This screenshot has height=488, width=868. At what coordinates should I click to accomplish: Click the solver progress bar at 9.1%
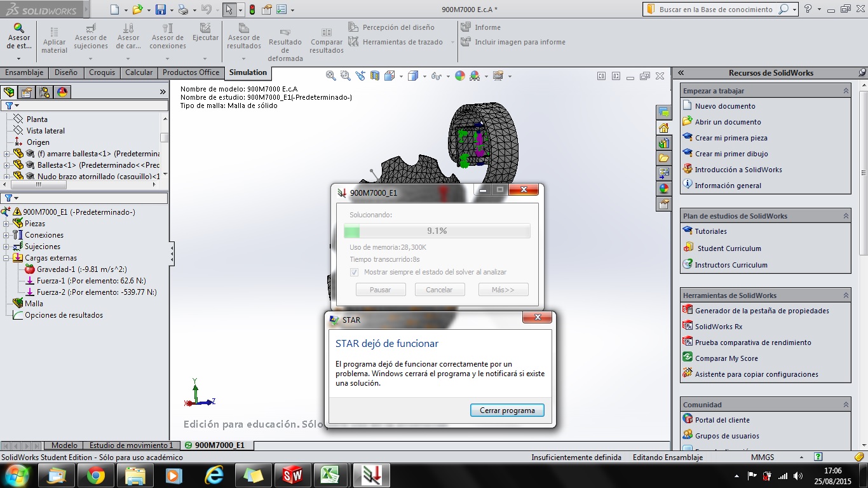coord(437,231)
